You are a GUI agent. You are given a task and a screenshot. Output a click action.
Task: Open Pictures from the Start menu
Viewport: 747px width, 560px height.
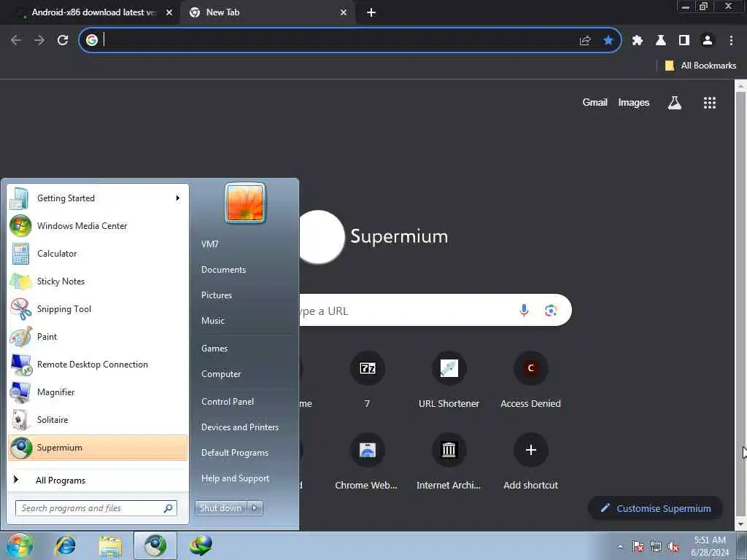pos(216,295)
